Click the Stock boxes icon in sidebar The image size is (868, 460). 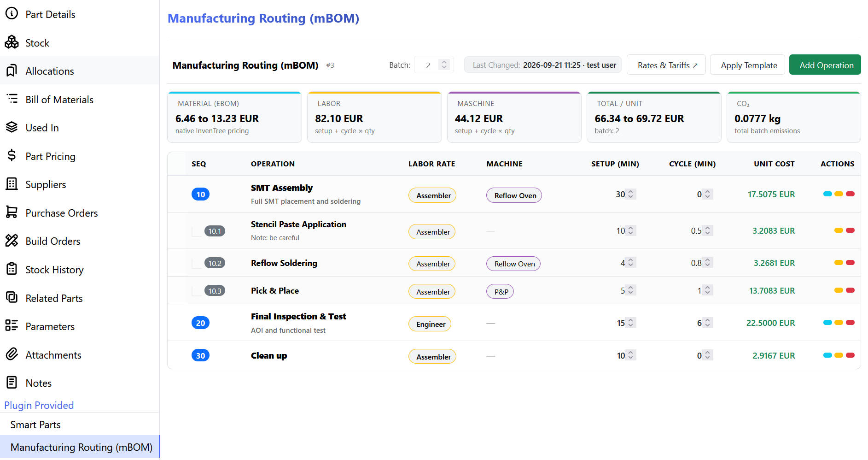[12, 42]
